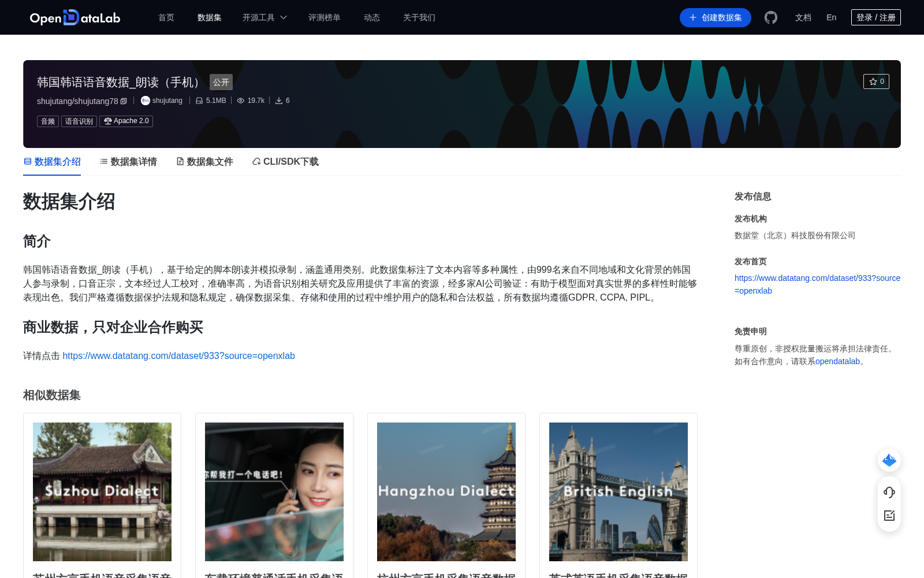This screenshot has height=578, width=924.
Task: Click the eye views icon 19.7k
Action: pyautogui.click(x=241, y=101)
